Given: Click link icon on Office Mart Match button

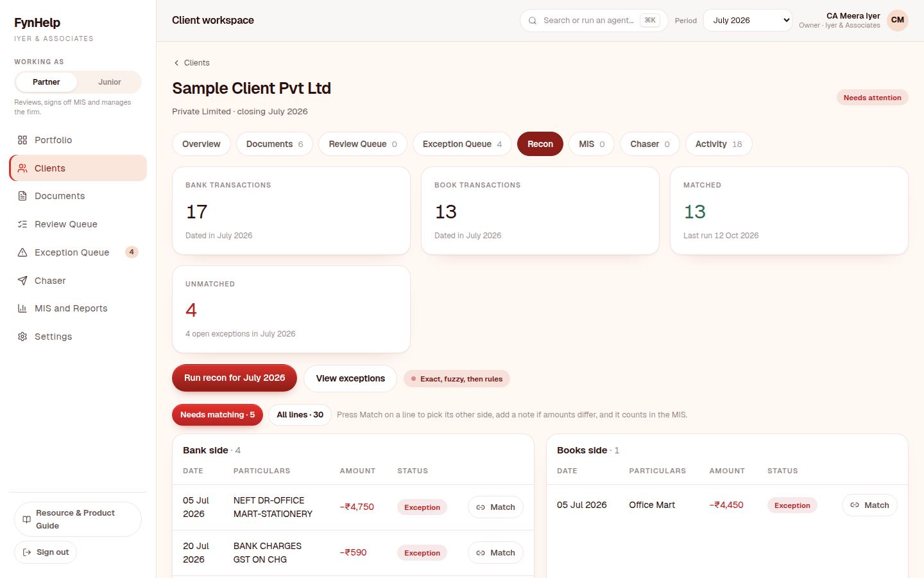Looking at the screenshot, I should coord(855,505).
